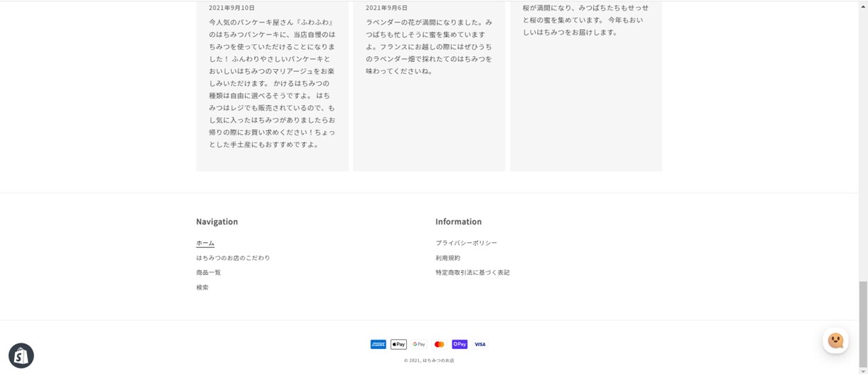
Task: Open 商品一覧 footer link
Action: (x=208, y=273)
